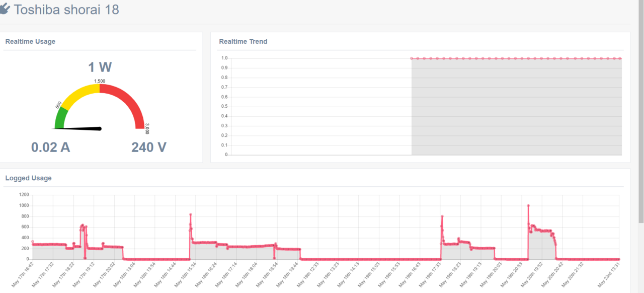Click the peak near May 19th 17:33
Image resolution: width=644 pixels, height=293 pixels.
click(442, 216)
